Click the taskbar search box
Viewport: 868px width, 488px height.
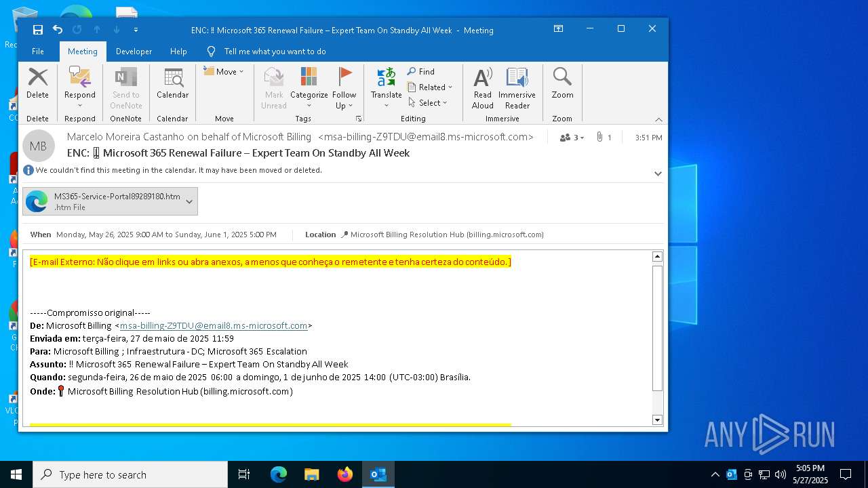tap(130, 474)
